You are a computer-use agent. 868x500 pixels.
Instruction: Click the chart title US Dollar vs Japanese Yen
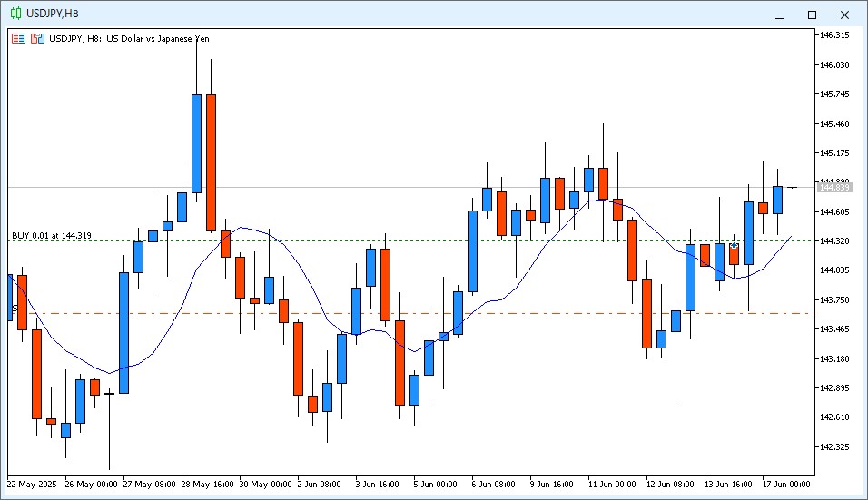click(158, 39)
